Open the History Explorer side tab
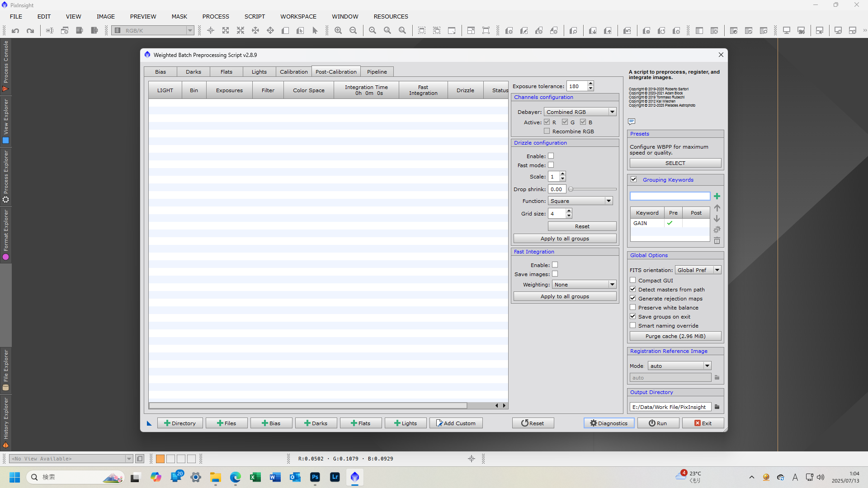The height and width of the screenshot is (488, 868). pos(6,422)
